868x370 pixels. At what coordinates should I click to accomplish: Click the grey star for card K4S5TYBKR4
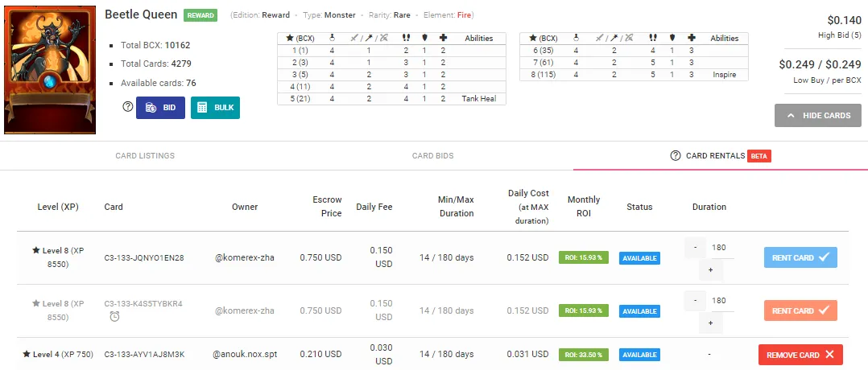[x=36, y=303]
